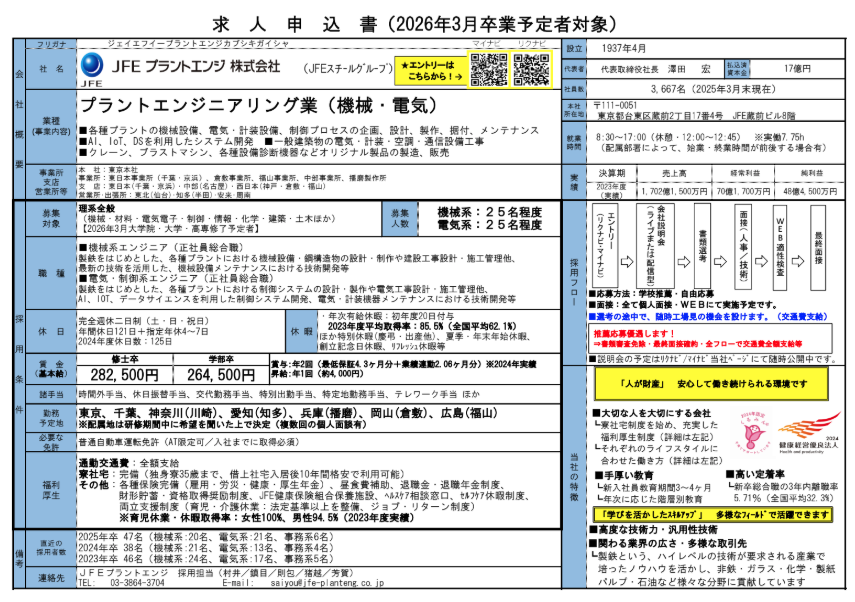Click the capital value 17億円
This screenshot has width=855, height=602.
[x=797, y=69]
